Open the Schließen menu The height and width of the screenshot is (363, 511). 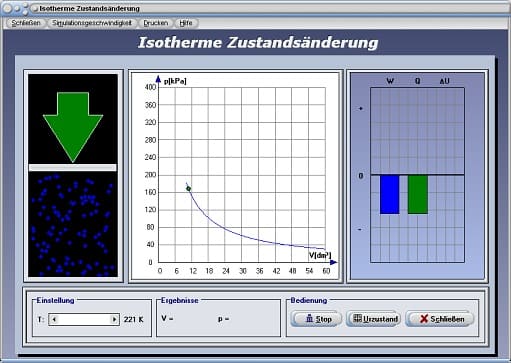(26, 23)
